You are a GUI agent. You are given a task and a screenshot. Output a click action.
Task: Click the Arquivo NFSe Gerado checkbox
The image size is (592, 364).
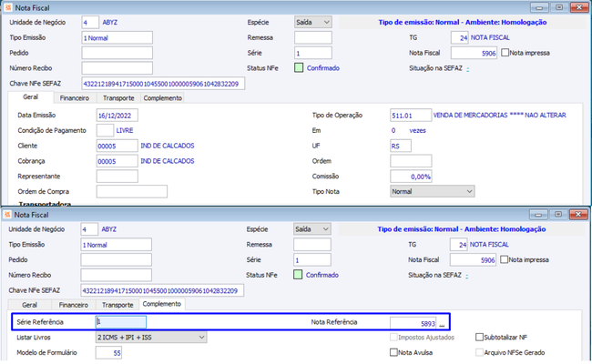(479, 352)
